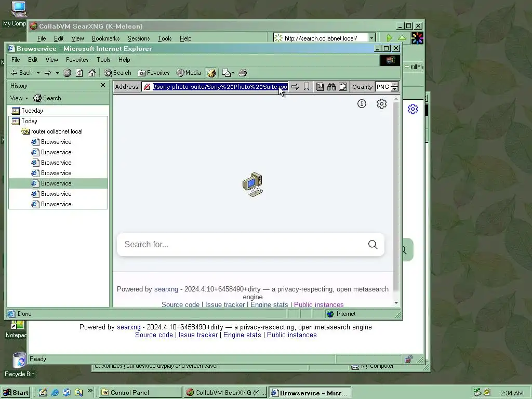Open the Mail button dropdown arrow
This screenshot has height=399, width=532.
(x=233, y=73)
